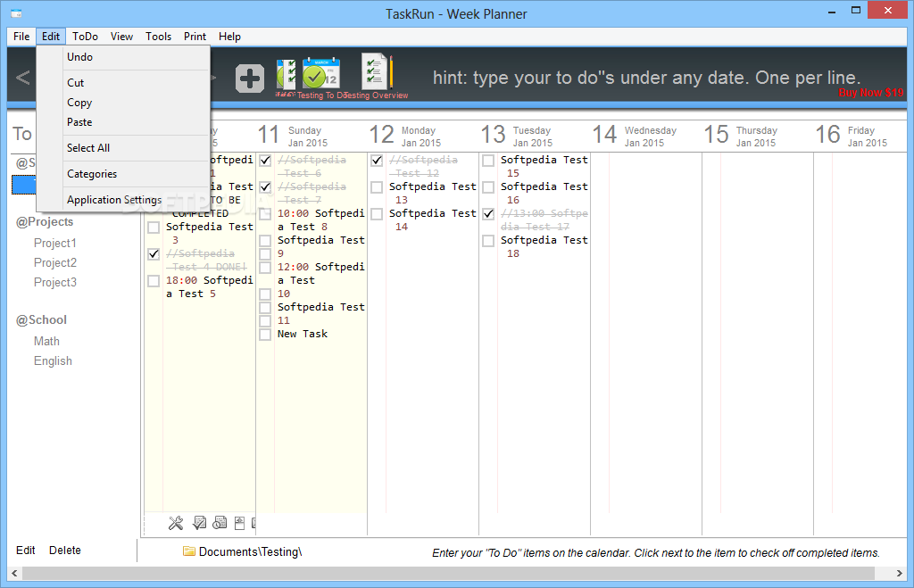Check the New Task checkbox

click(265, 335)
